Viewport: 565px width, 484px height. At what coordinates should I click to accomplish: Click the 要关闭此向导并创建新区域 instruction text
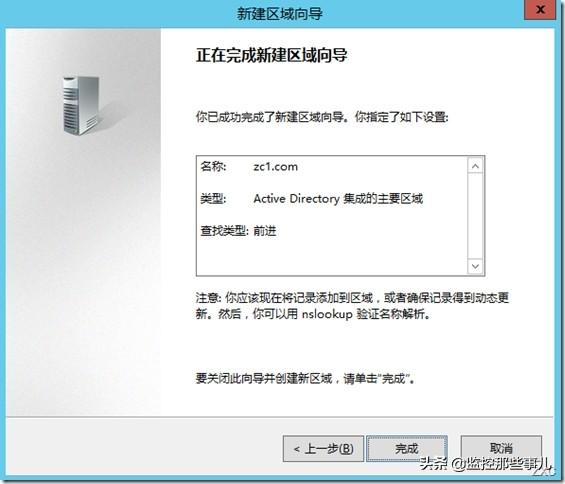point(306,378)
